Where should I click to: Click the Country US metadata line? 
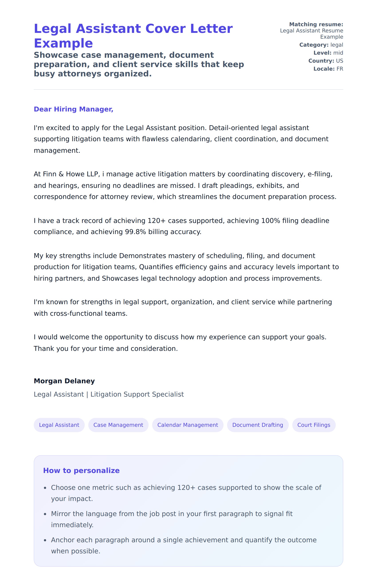(326, 61)
